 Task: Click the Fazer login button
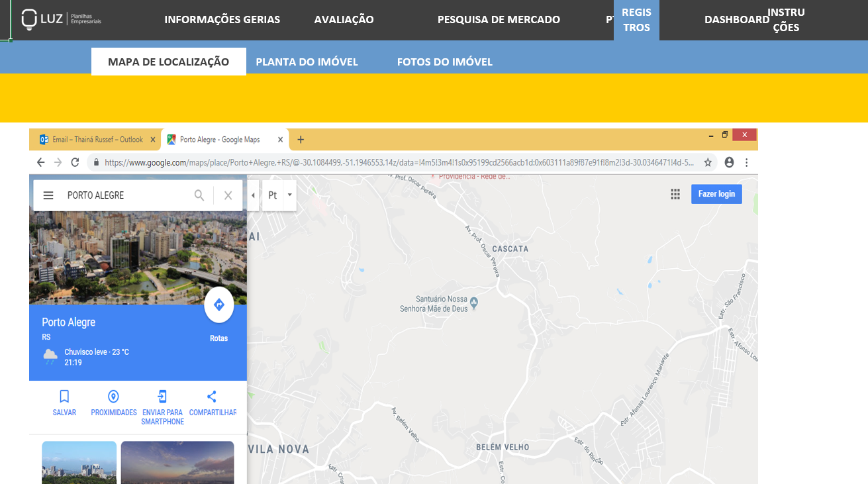point(716,194)
